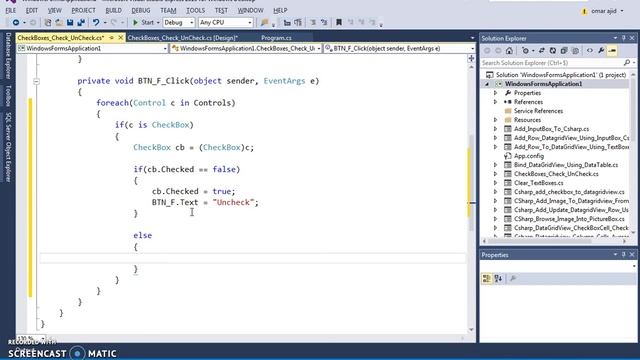The image size is (640, 360).
Task: Click the Navigate Backward toolbar button
Action: click(x=16, y=22)
